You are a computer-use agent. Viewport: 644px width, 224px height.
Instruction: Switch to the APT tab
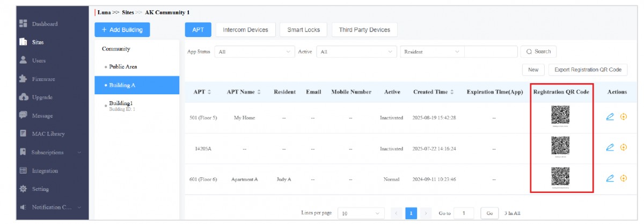198,30
